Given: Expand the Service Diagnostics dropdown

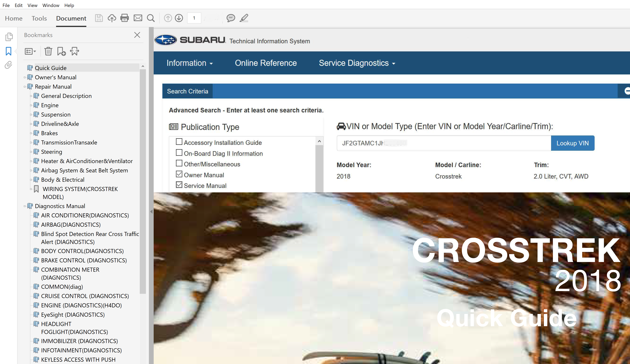Looking at the screenshot, I should [357, 63].
